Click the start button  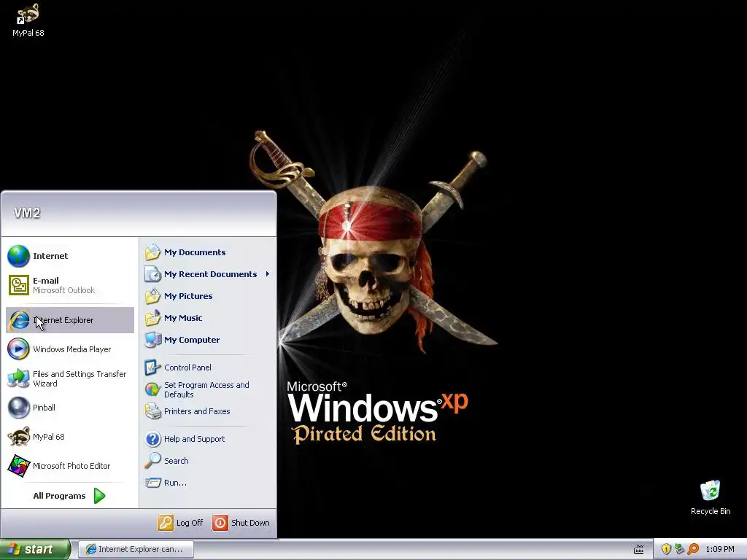(35, 549)
